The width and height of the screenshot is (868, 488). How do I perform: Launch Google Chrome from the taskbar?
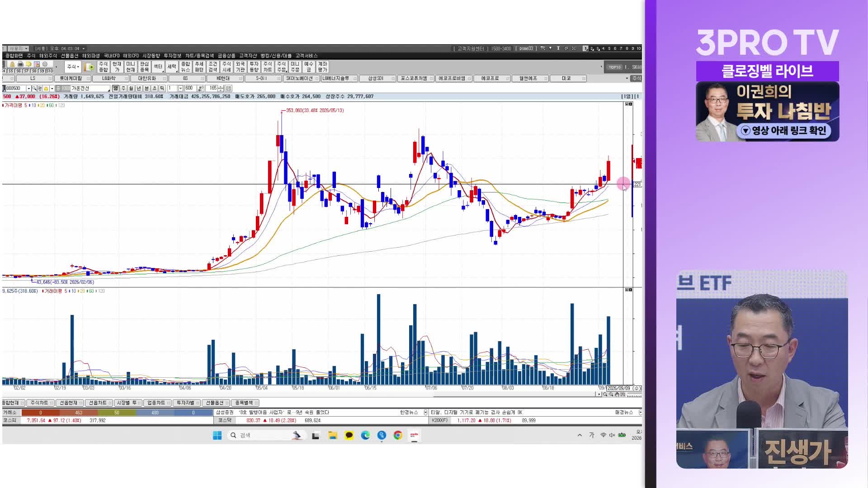tap(398, 435)
